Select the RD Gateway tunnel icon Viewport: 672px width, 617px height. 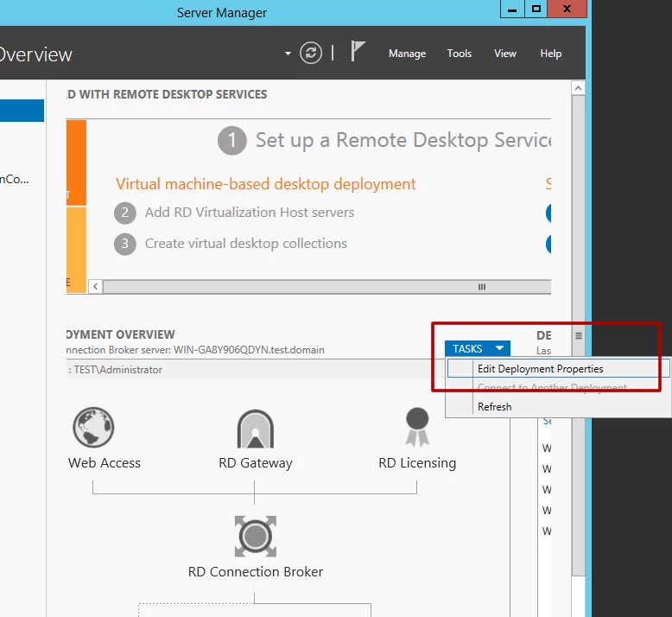(255, 428)
